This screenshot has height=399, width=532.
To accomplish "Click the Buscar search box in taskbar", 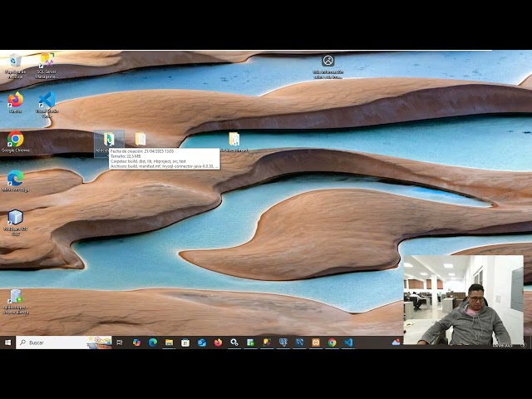I will 63,342.
